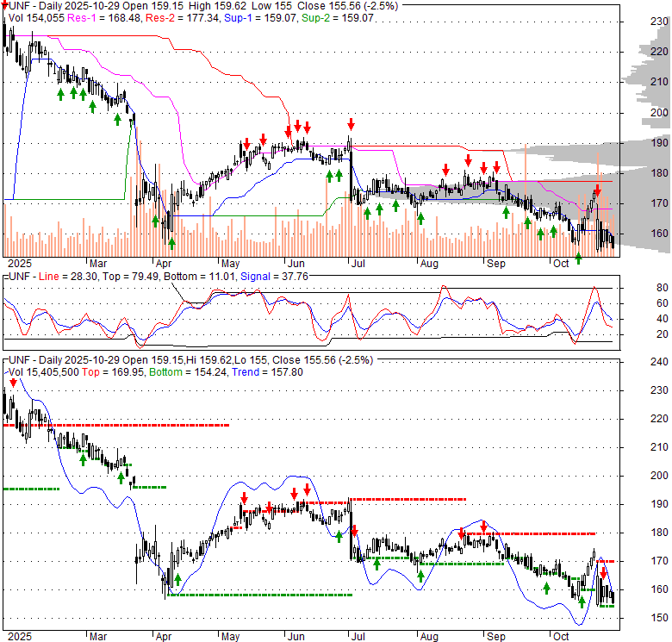Click the 'Apr' month label under the bottom chart

(164, 637)
